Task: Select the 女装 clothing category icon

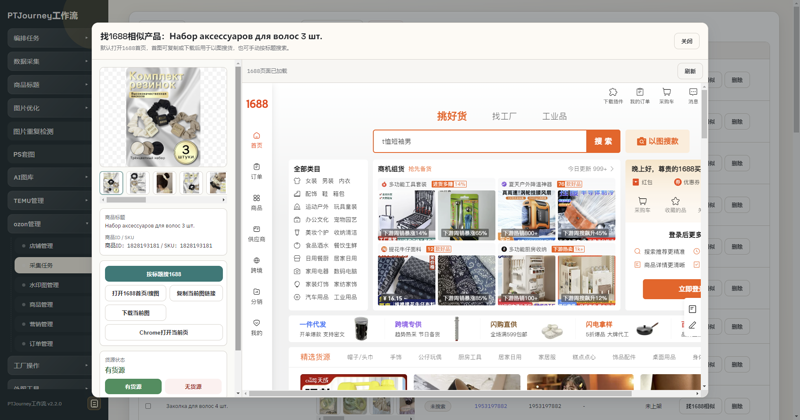Action: (297, 181)
